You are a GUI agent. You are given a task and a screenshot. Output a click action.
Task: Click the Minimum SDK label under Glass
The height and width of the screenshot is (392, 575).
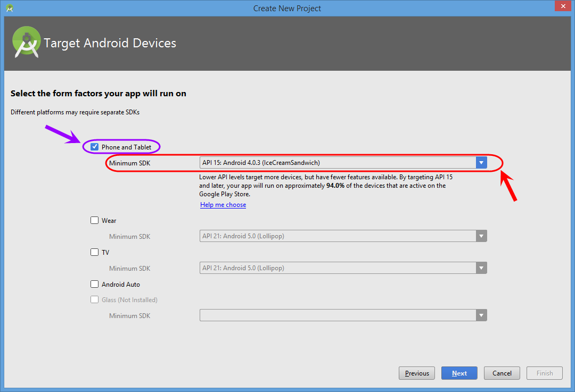point(129,315)
